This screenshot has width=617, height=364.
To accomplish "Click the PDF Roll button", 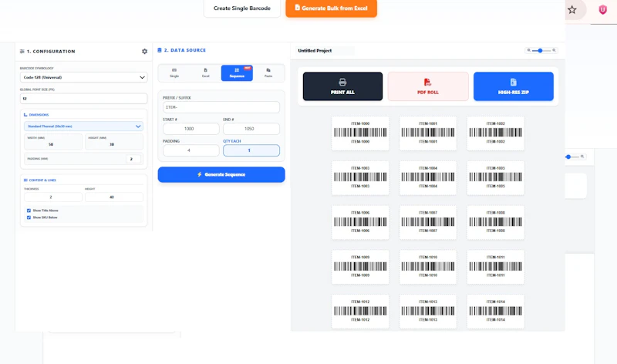I will 428,86.
